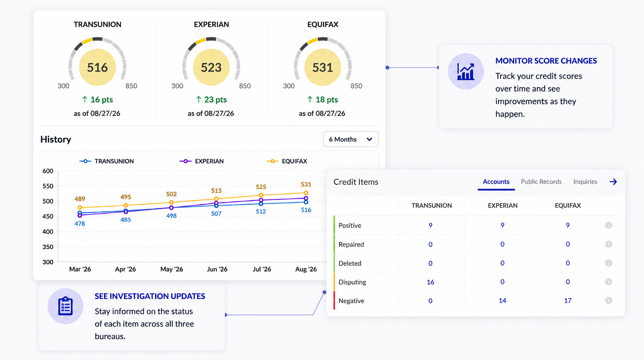644x360 pixels.
Task: Click the 16 pts increase under TransUnion
Action: pos(97,100)
